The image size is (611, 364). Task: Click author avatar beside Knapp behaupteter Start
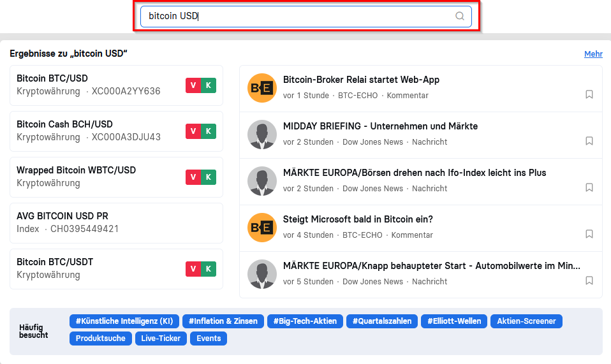click(x=262, y=274)
